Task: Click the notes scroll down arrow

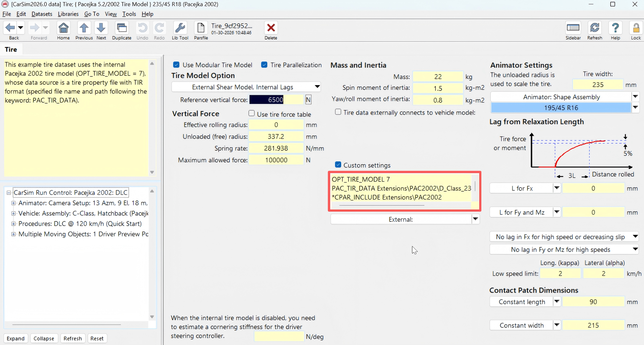Action: (152, 172)
